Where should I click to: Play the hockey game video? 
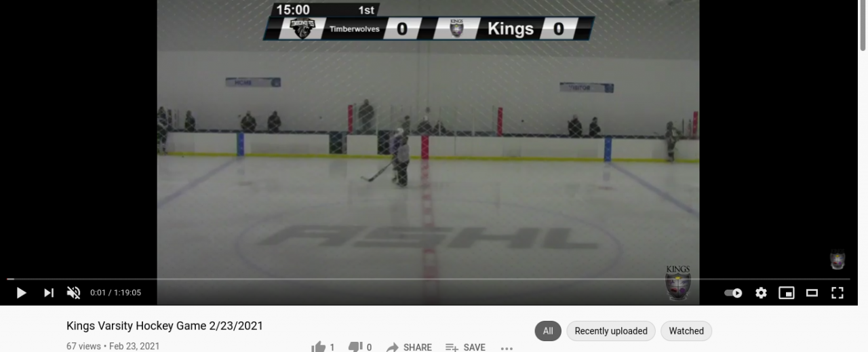pyautogui.click(x=21, y=293)
